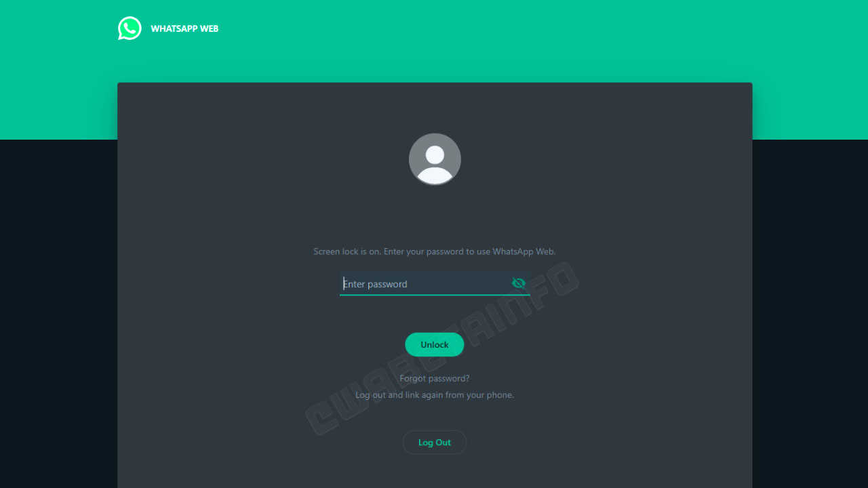Viewport: 868px width, 488px height.
Task: Focus the Enter password field
Action: pos(435,283)
